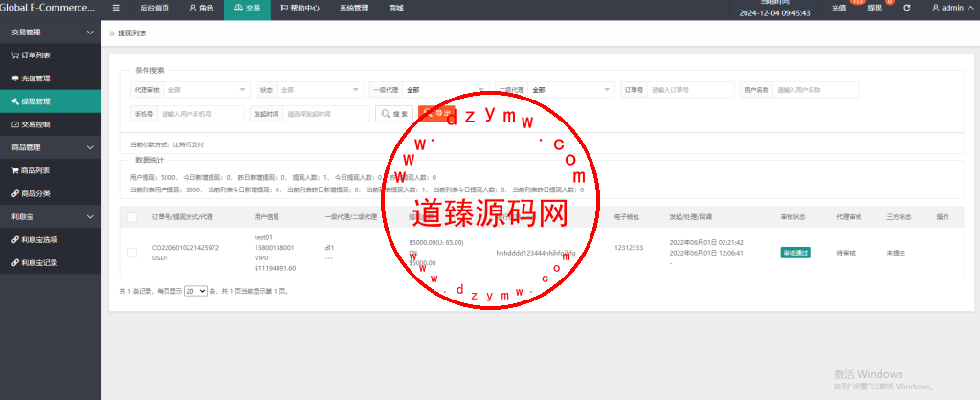The width and height of the screenshot is (980, 400).
Task: Click the 提现列表 breadcrumb
Action: (x=132, y=33)
